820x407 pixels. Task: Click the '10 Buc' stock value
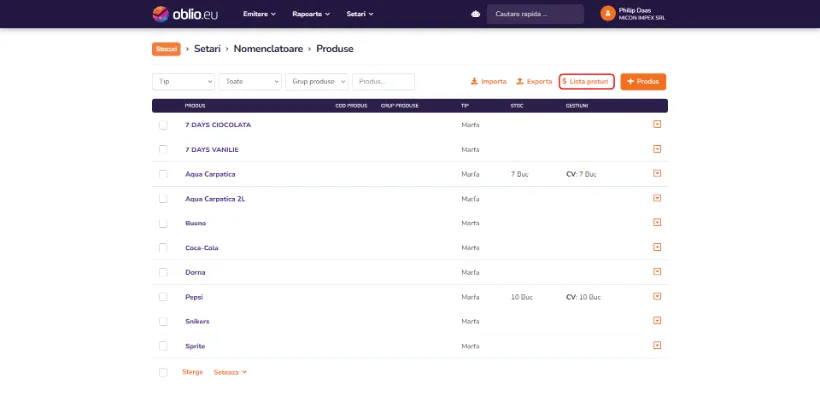point(522,297)
